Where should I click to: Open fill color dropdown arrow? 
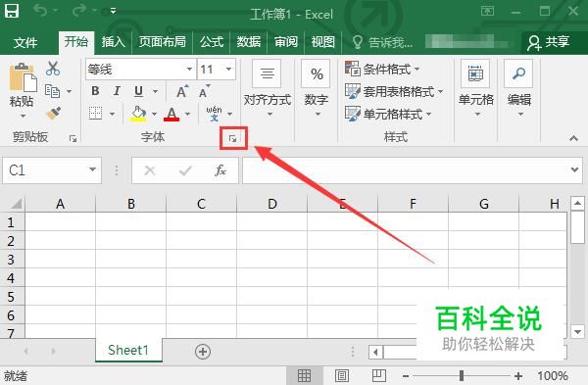click(154, 114)
